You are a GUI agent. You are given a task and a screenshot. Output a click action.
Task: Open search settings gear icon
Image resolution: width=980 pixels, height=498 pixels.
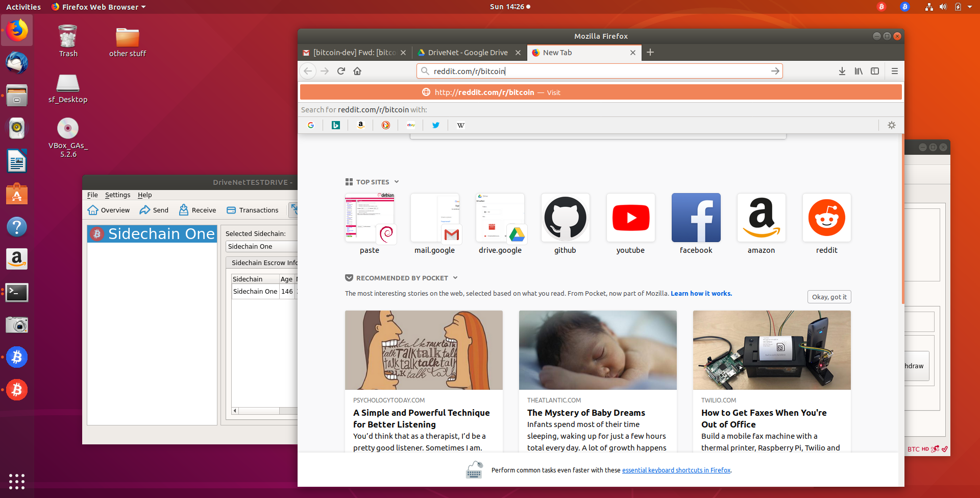(892, 125)
